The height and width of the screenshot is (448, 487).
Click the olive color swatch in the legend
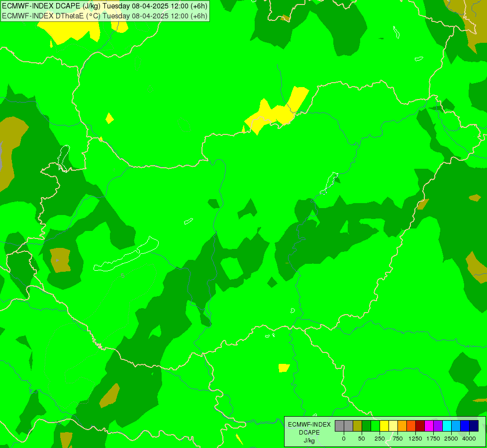(358, 426)
